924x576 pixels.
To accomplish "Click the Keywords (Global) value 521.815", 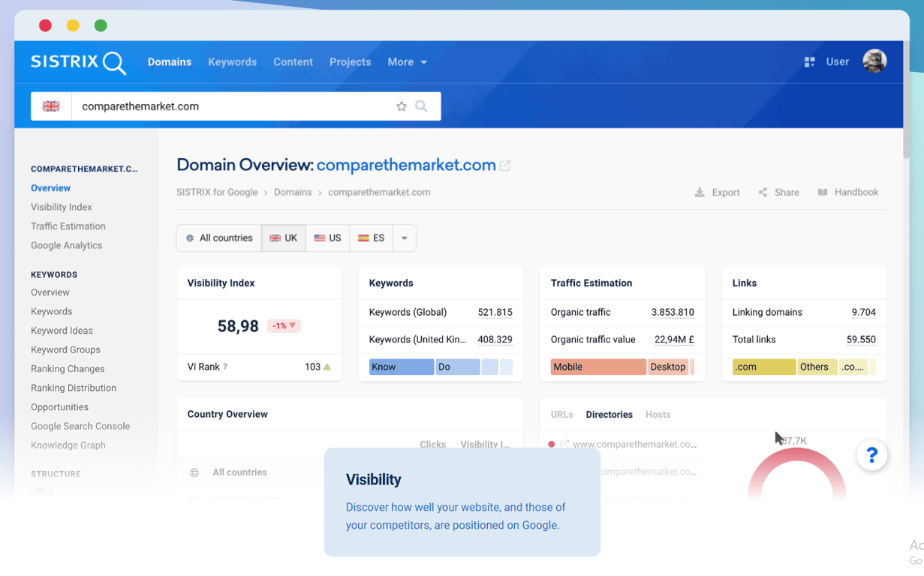I will (x=495, y=313).
